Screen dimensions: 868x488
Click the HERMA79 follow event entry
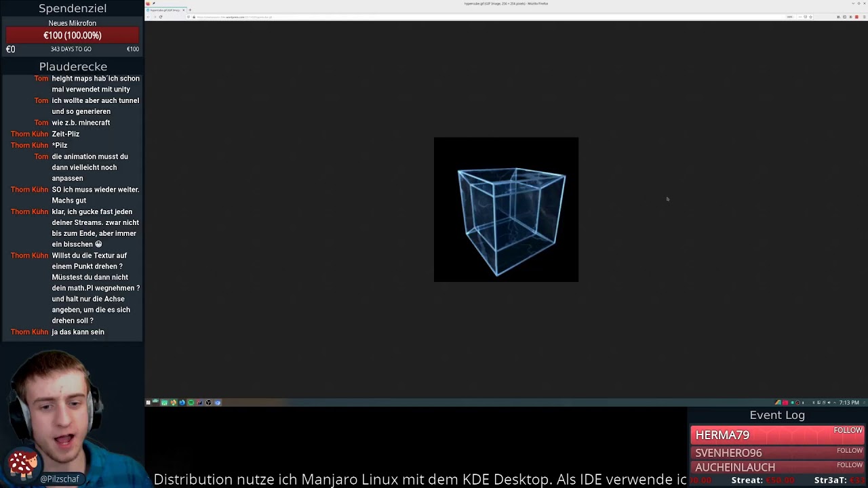point(777,434)
